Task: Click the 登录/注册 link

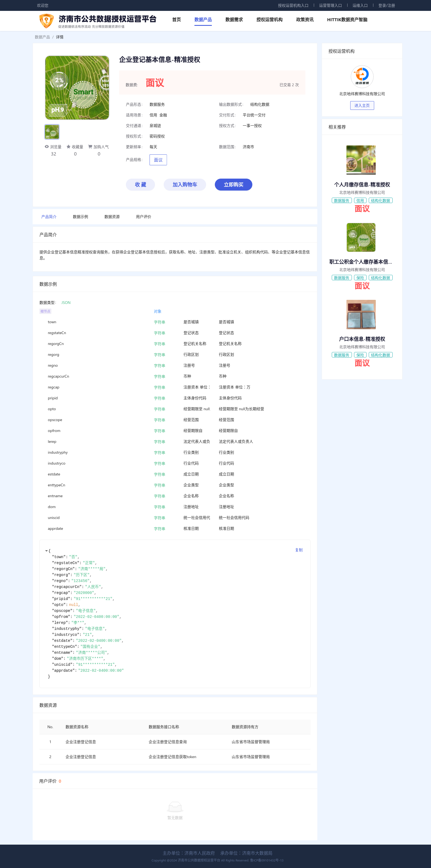Action: coord(386,5)
